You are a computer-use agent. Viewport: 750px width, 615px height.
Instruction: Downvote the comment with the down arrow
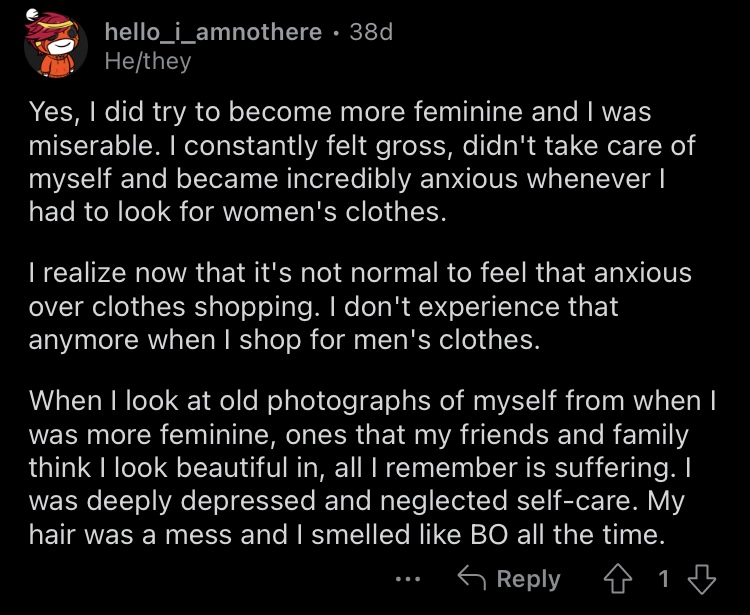[702, 579]
